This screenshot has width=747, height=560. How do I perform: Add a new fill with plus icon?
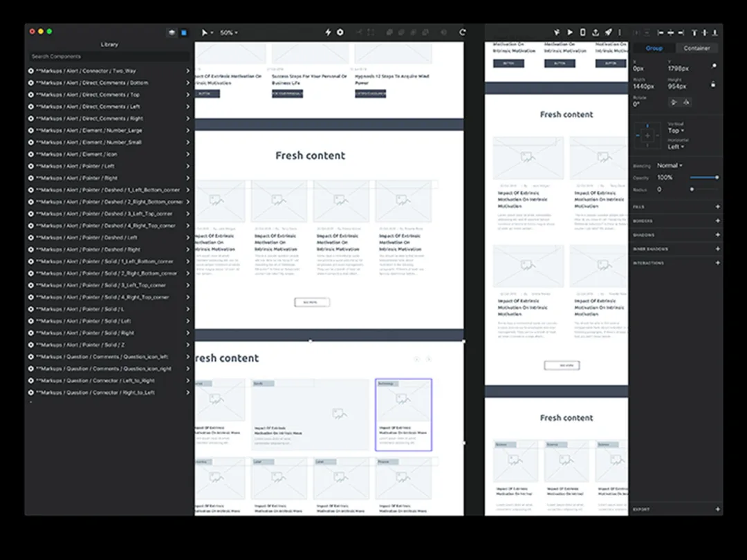pos(717,207)
